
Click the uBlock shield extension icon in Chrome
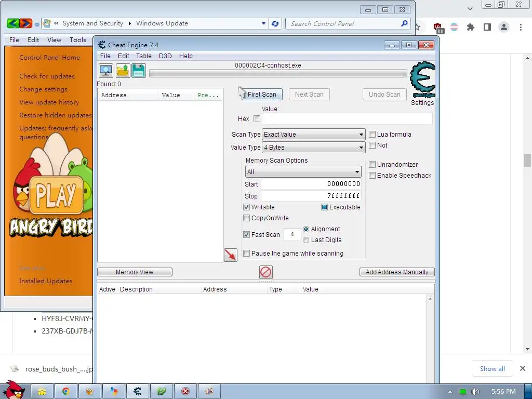click(x=438, y=28)
